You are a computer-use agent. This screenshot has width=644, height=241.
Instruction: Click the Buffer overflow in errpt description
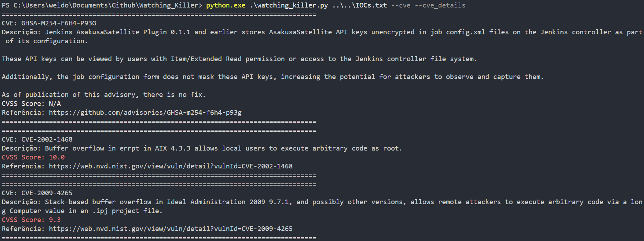223,148
